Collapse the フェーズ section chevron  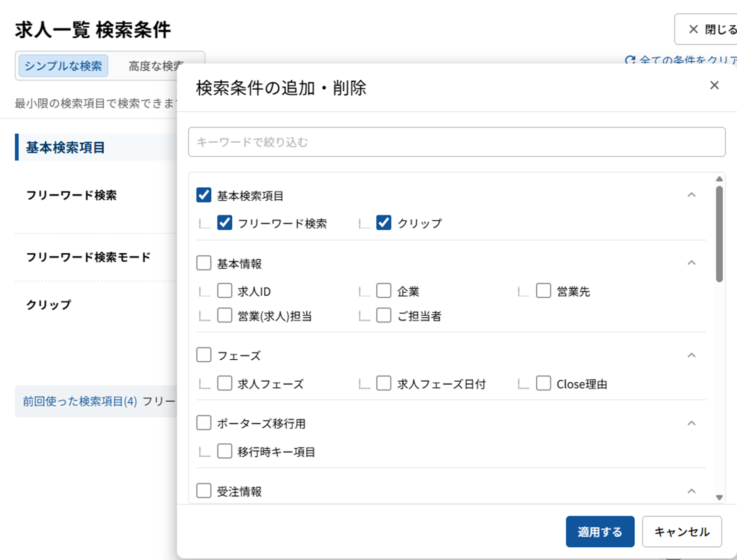click(691, 355)
